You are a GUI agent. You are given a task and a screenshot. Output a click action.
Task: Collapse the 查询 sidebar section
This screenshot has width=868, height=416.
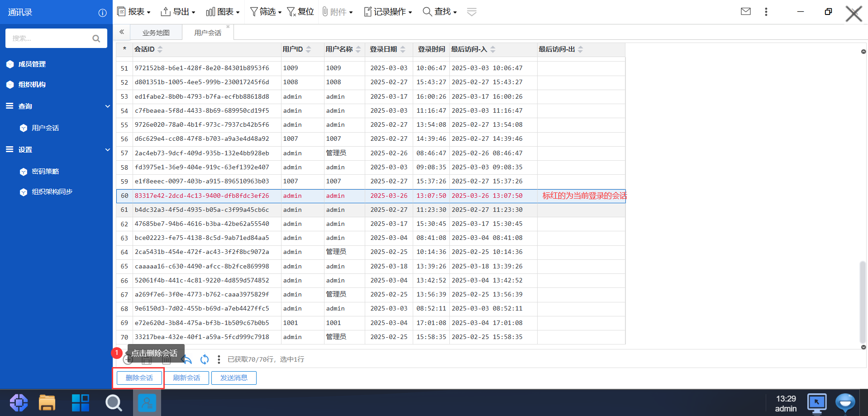pos(107,106)
